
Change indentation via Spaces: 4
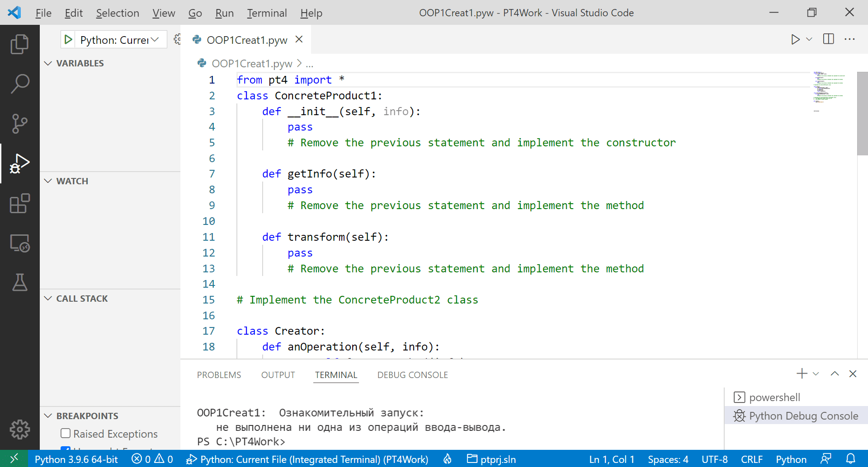tap(668, 459)
